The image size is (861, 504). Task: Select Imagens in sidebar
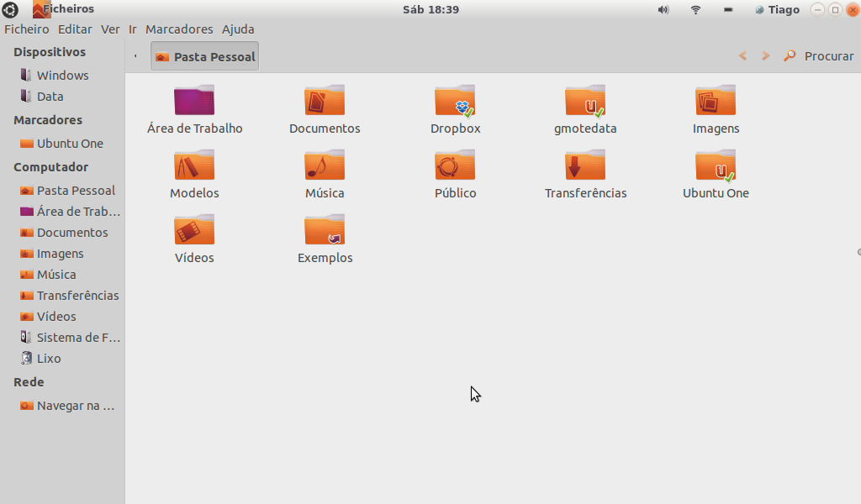click(x=51, y=254)
